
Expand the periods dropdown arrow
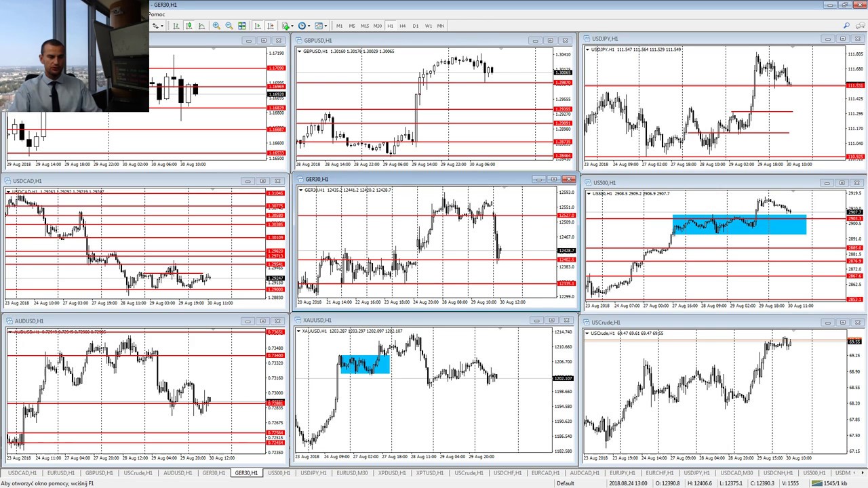click(x=309, y=26)
